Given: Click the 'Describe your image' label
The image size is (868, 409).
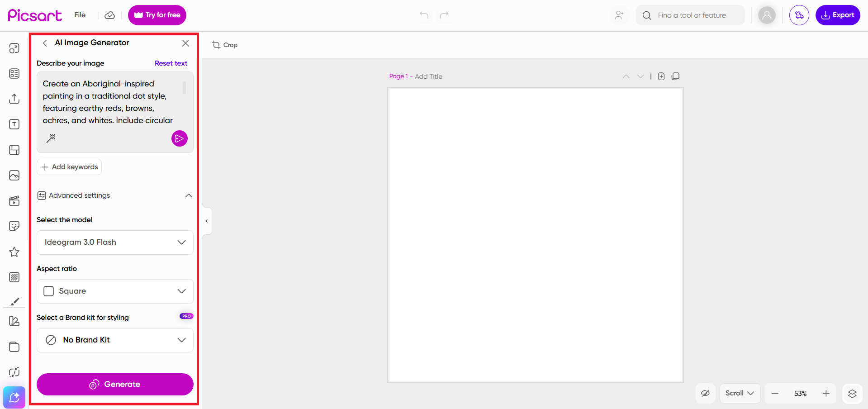Looking at the screenshot, I should 71,63.
